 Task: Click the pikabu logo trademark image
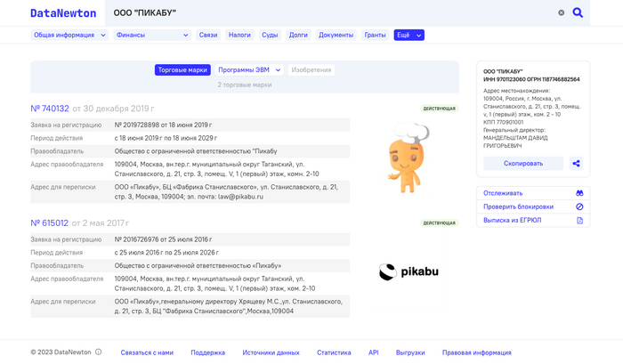pos(409,271)
